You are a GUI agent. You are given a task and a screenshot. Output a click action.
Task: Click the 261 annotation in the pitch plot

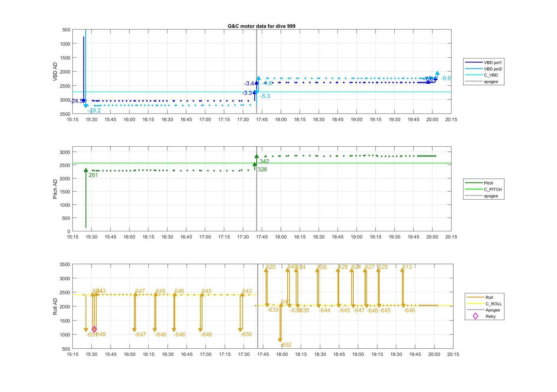click(x=93, y=175)
